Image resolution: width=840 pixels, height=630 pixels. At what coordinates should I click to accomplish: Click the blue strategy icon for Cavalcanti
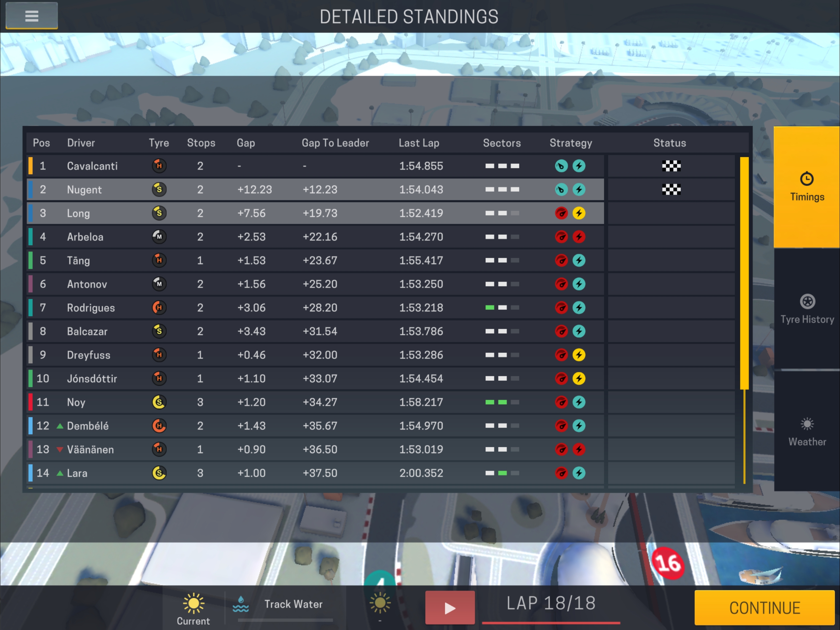[561, 165]
